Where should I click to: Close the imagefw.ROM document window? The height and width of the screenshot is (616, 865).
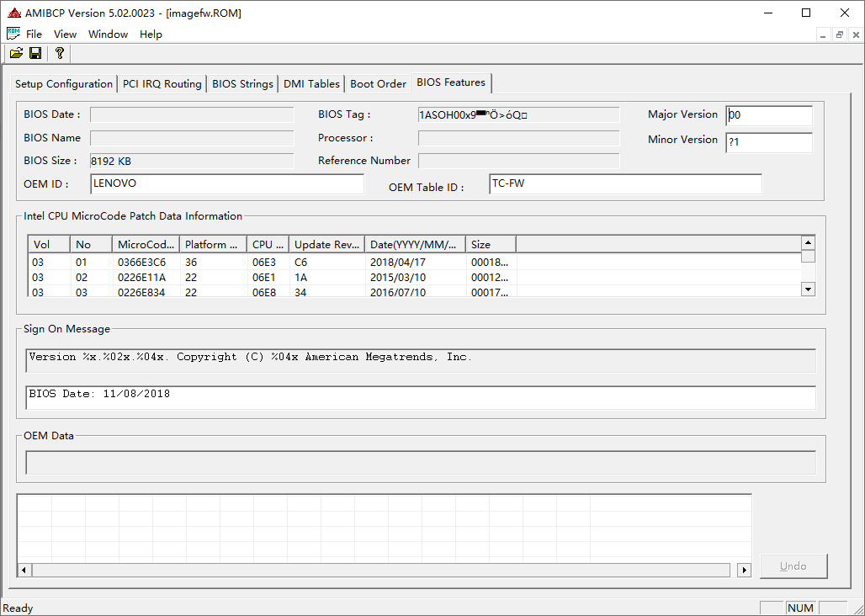(x=856, y=35)
